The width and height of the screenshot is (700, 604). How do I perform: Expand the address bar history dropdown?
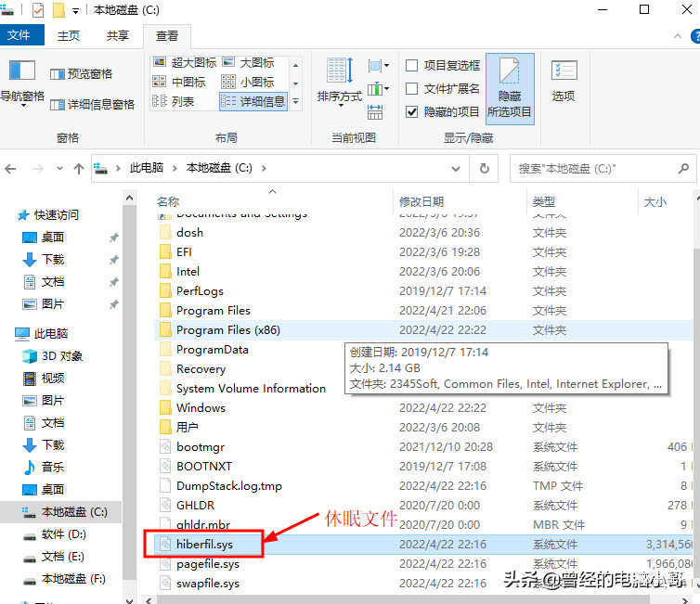click(x=455, y=169)
